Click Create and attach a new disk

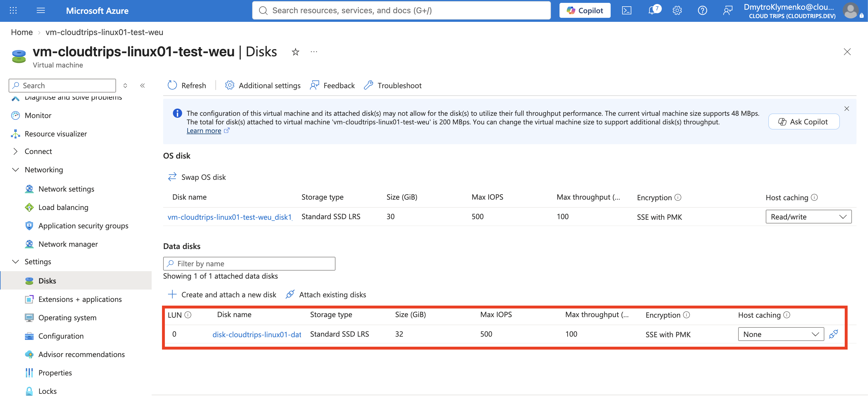click(222, 294)
